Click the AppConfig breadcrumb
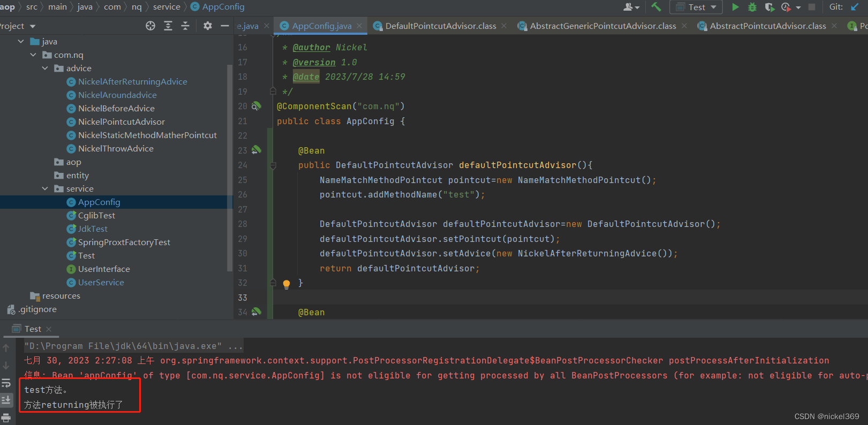This screenshot has height=425, width=868. [217, 7]
